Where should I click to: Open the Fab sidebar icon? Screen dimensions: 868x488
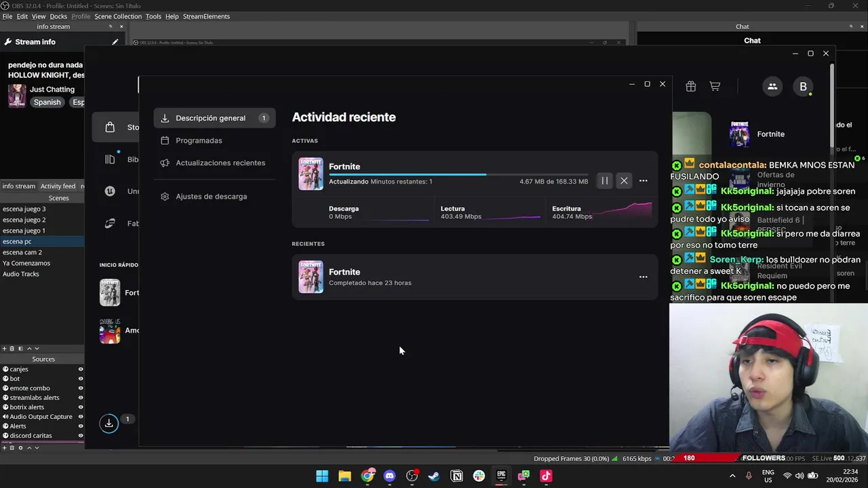pos(110,223)
